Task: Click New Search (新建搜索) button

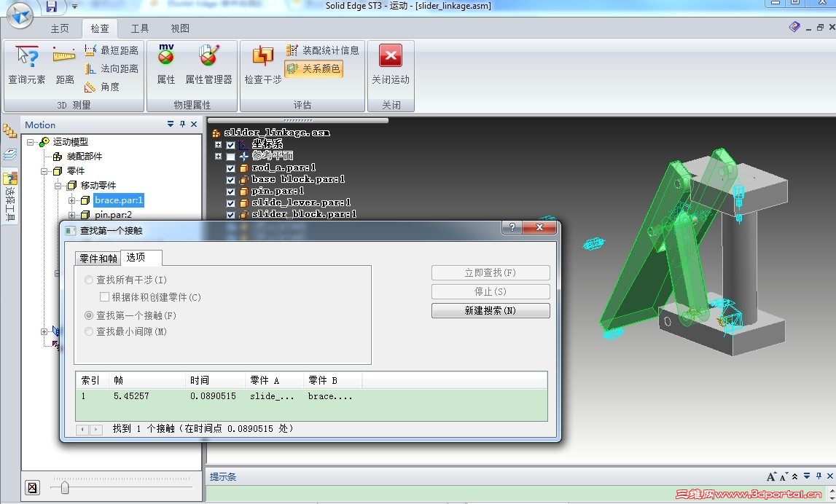Action: pyautogui.click(x=491, y=310)
